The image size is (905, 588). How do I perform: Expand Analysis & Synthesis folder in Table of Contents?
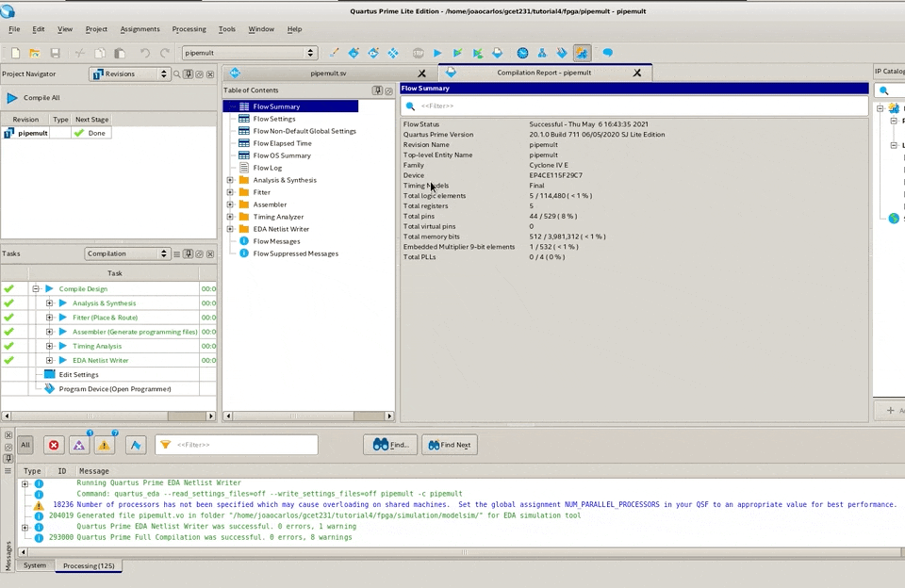[230, 180]
